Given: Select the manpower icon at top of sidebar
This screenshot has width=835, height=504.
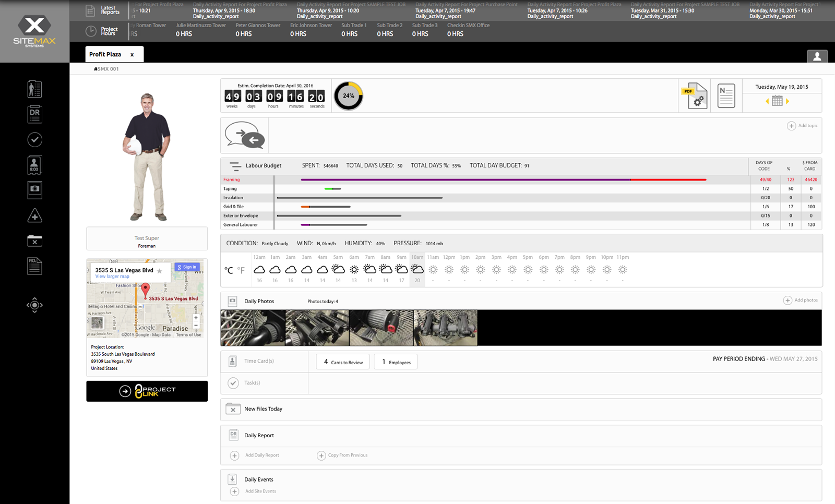Looking at the screenshot, I should pos(34,88).
